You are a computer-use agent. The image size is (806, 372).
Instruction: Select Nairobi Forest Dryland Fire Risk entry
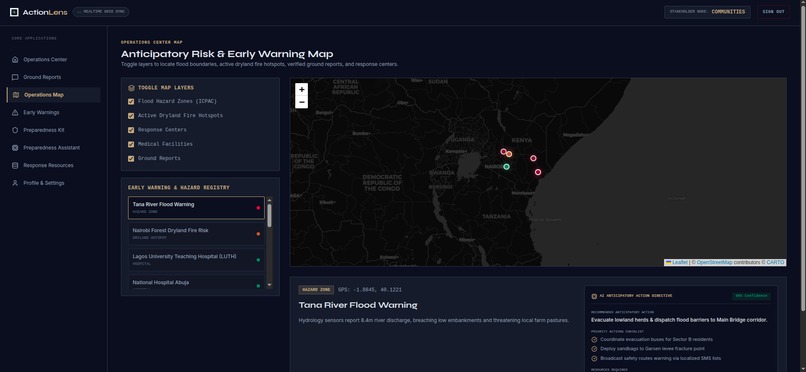click(x=196, y=234)
